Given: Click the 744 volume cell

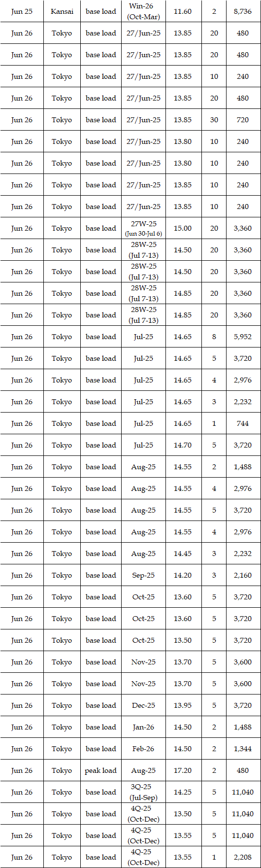Looking at the screenshot, I should click(x=243, y=423).
